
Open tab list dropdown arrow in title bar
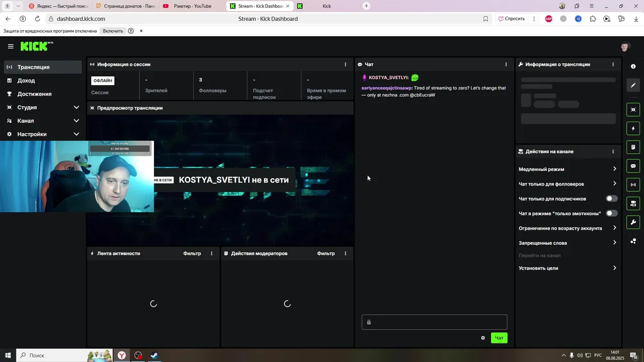[x=18, y=6]
